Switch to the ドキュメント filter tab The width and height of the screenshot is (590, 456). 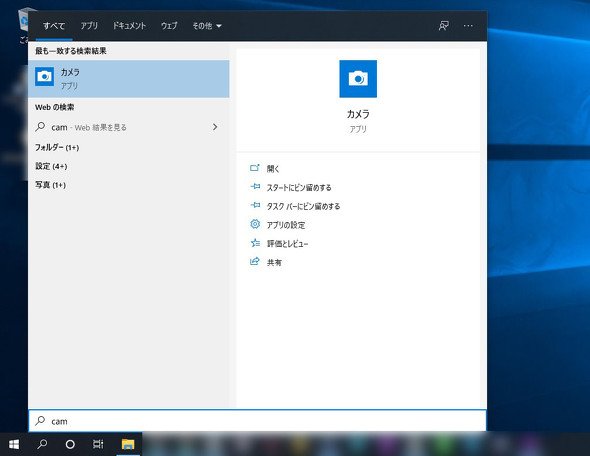point(129,26)
